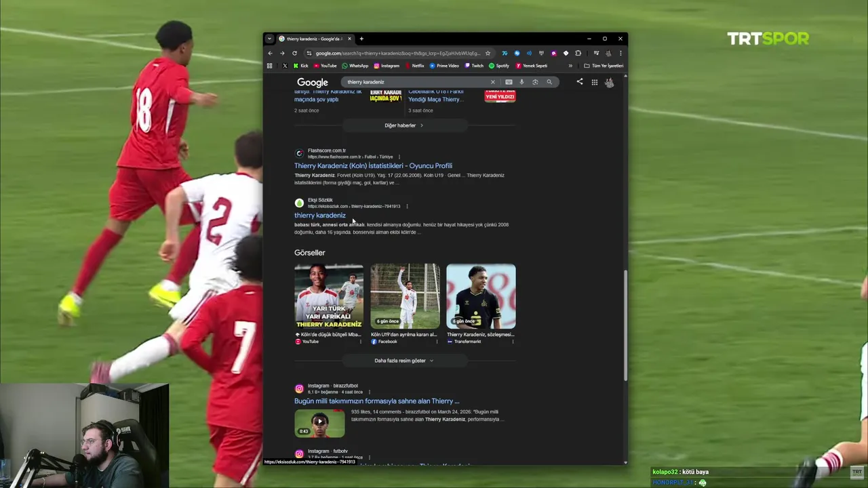Click the media control icon in toolbar
This screenshot has width=868, height=488.
coord(596,53)
